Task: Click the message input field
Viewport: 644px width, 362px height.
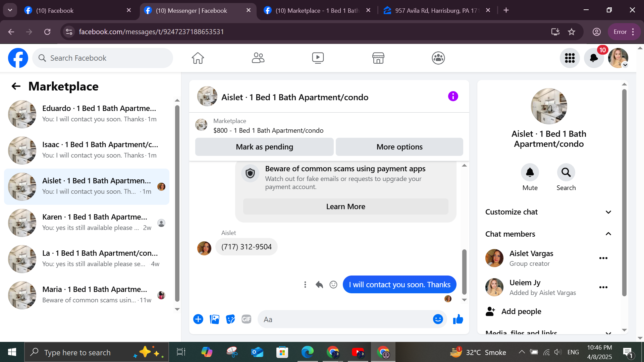Action: 345,319
